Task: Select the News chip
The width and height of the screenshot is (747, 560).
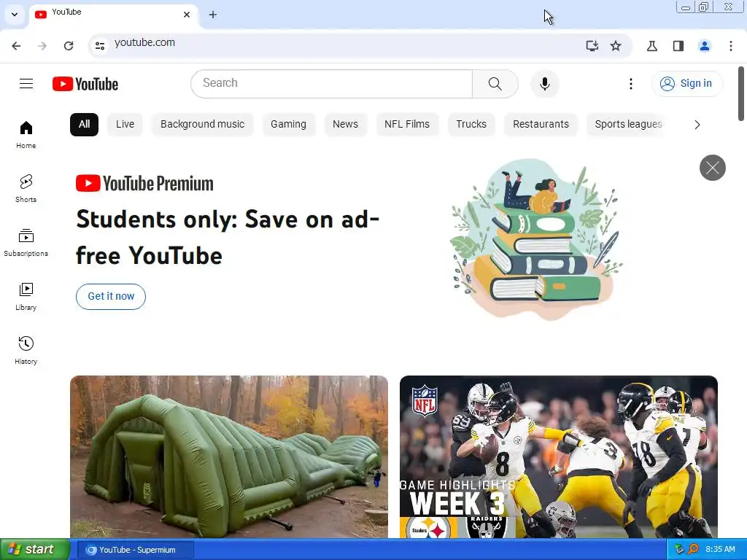Action: (x=345, y=124)
